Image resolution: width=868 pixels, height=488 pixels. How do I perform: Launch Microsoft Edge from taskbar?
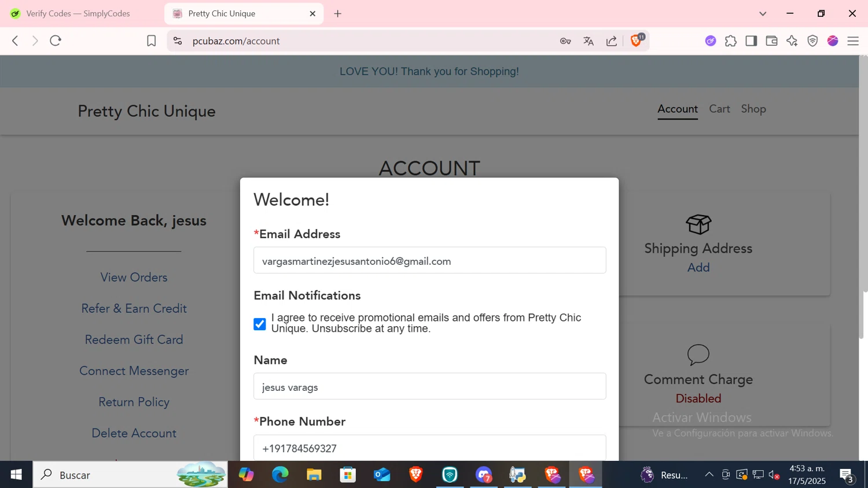[280, 475]
